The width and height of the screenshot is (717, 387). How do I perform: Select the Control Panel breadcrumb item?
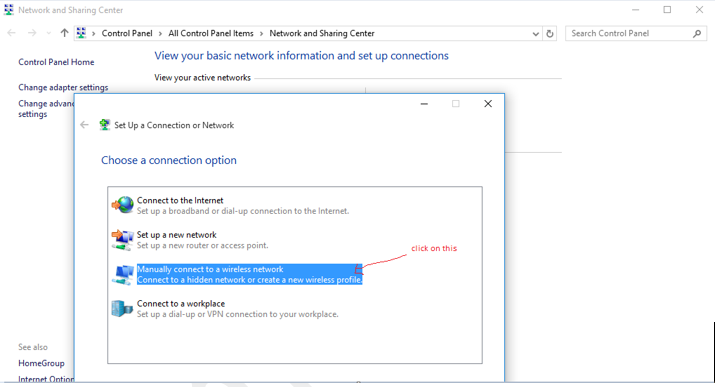tap(127, 33)
